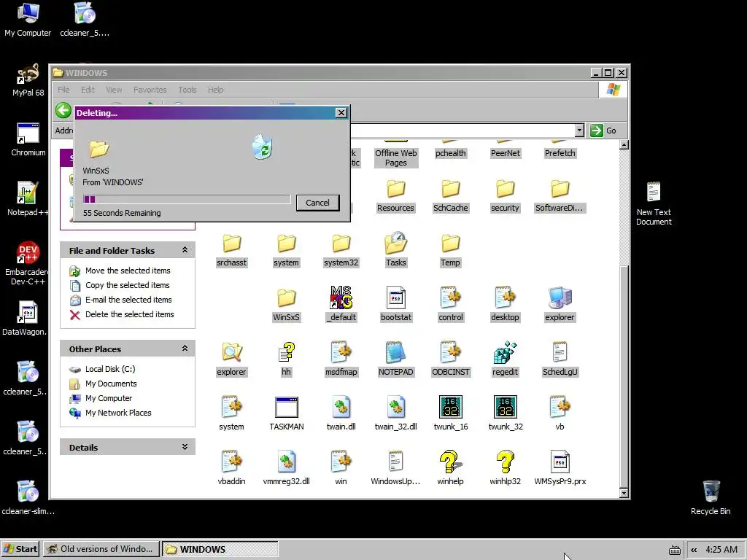The image size is (747, 560).
Task: Select the ODBCINST configuration file
Action: tap(451, 359)
